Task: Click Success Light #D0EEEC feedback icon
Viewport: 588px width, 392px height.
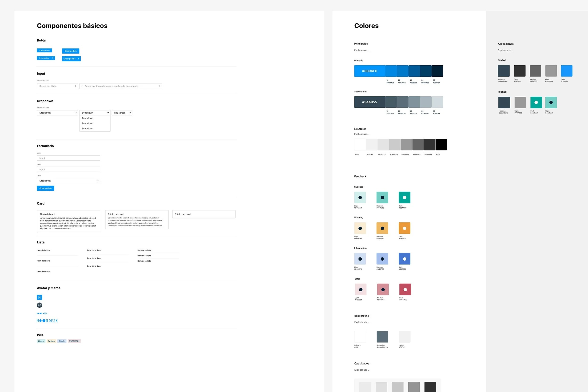Action: 360,198
